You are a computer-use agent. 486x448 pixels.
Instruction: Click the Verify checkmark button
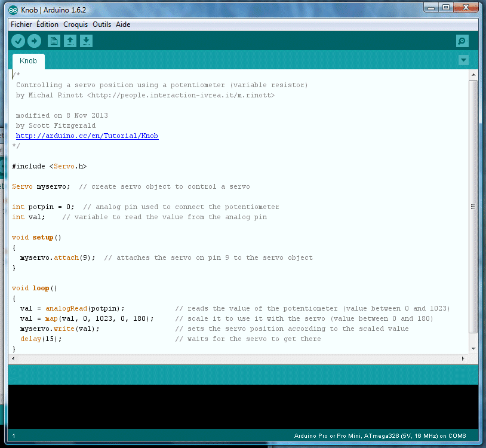pos(18,41)
